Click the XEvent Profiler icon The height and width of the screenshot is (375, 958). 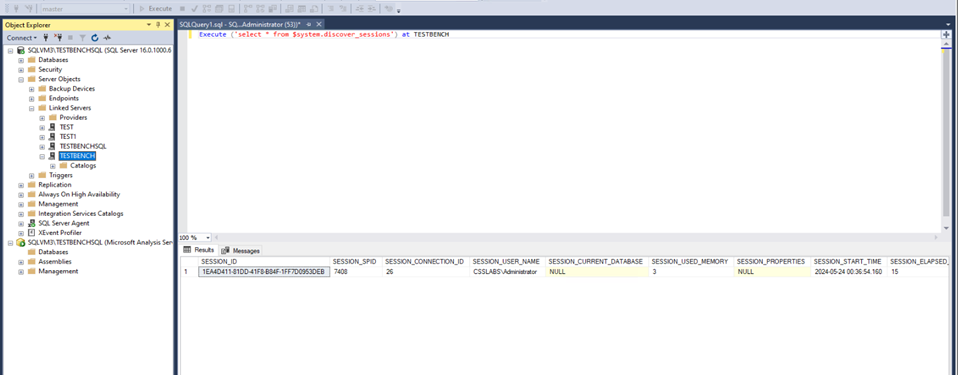31,233
